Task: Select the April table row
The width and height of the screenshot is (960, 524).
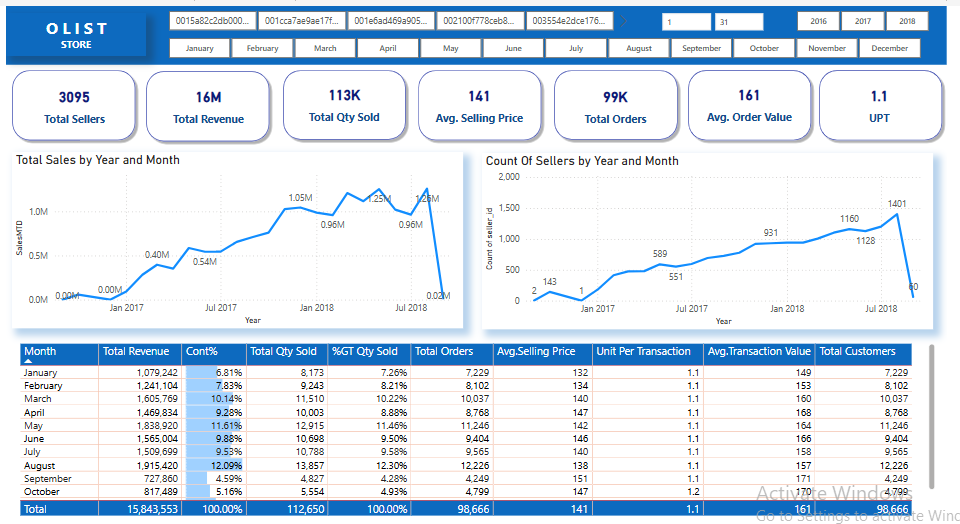Action: 465,413
